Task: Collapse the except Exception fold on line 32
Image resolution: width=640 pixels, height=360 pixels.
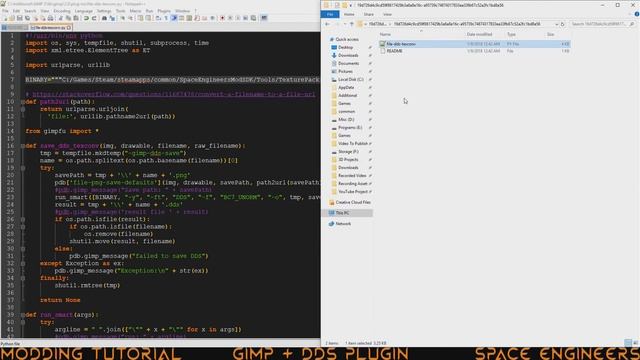Action: (x=23, y=263)
